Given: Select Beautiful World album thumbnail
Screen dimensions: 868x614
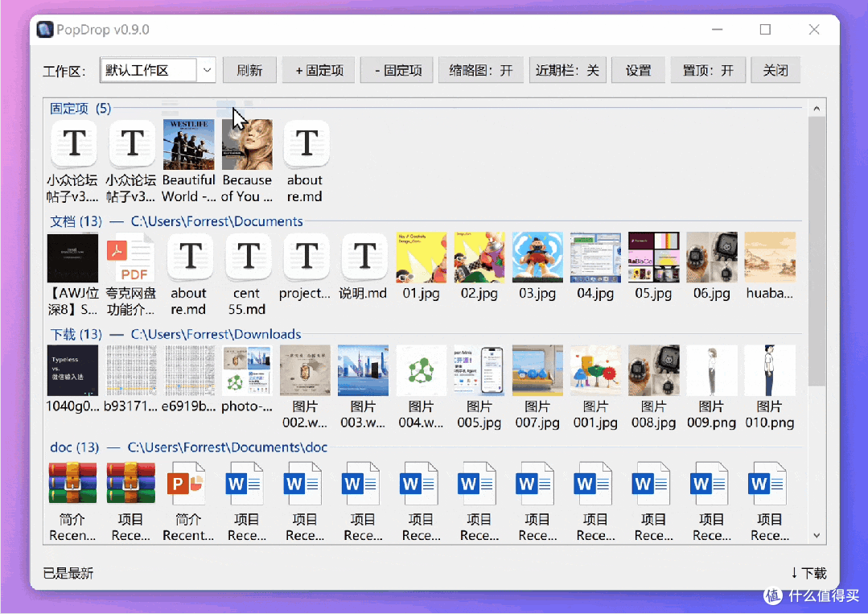Looking at the screenshot, I should 189,145.
